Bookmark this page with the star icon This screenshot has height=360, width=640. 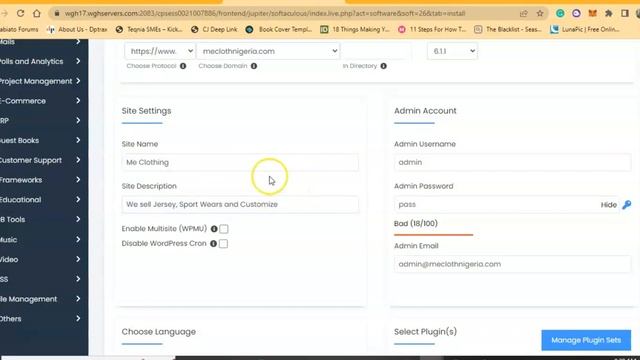tap(540, 13)
